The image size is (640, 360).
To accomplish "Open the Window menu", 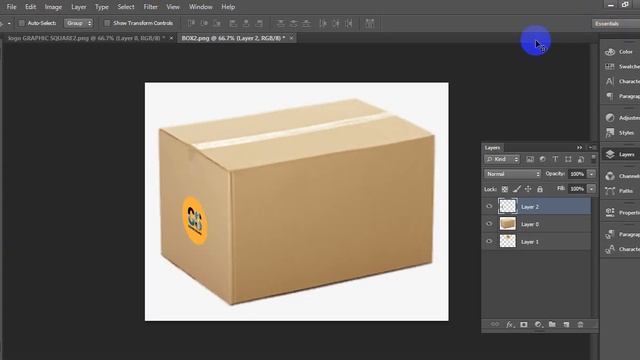I will coord(200,7).
